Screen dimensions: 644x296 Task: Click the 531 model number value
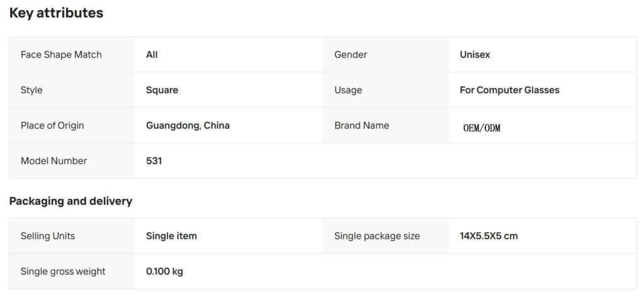[154, 161]
